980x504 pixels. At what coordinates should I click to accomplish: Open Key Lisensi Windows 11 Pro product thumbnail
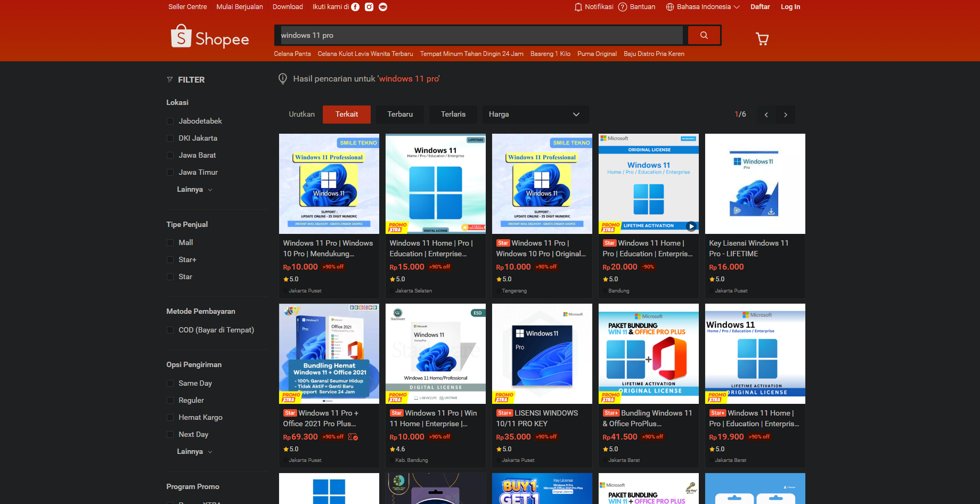[755, 184]
